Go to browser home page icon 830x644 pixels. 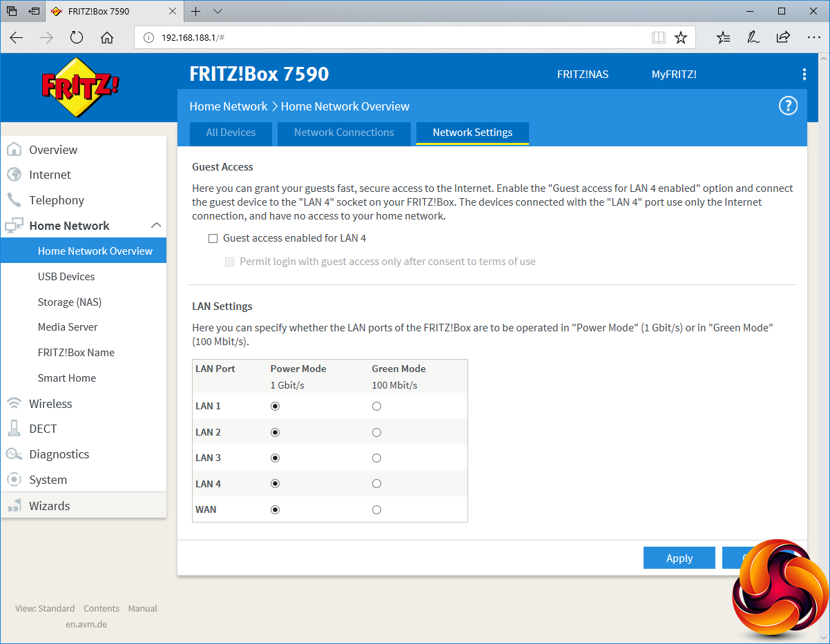pos(107,38)
